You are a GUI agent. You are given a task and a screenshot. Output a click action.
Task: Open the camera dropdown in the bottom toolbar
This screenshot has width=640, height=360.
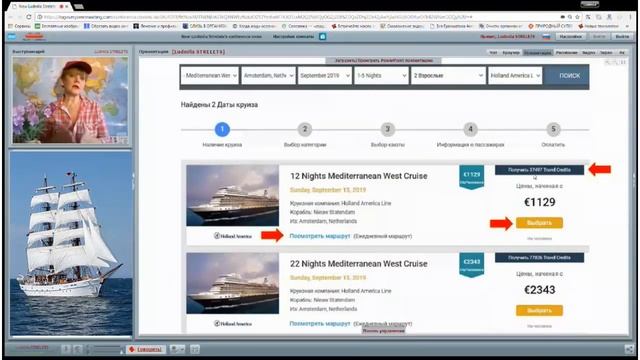(x=178, y=349)
